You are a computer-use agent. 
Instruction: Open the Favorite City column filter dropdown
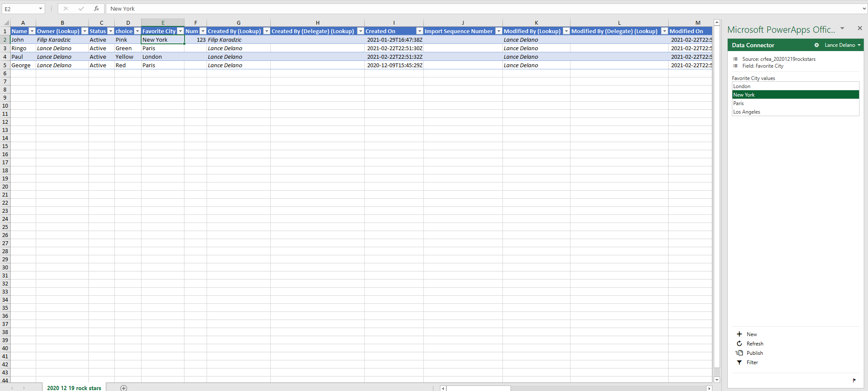180,31
